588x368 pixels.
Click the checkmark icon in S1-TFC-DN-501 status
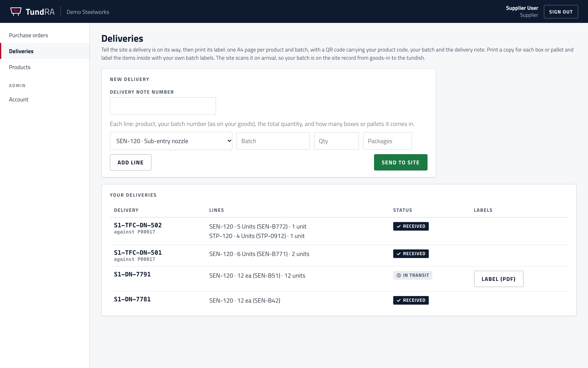399,254
